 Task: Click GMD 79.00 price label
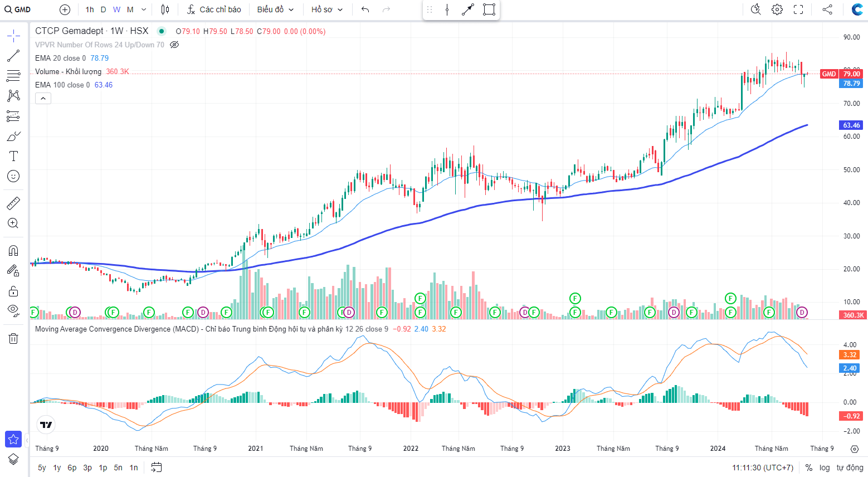[x=841, y=74]
